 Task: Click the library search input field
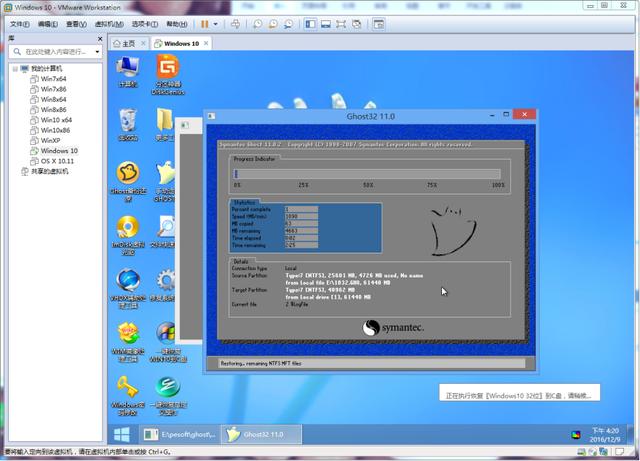[55, 52]
